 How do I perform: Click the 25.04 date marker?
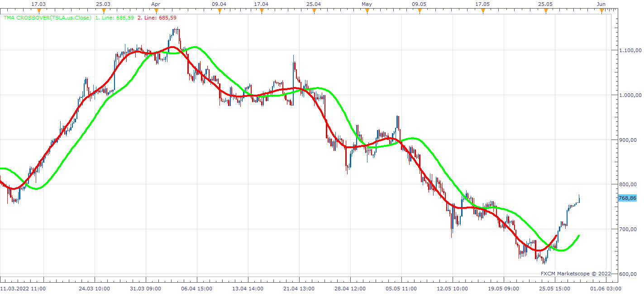(x=314, y=4)
